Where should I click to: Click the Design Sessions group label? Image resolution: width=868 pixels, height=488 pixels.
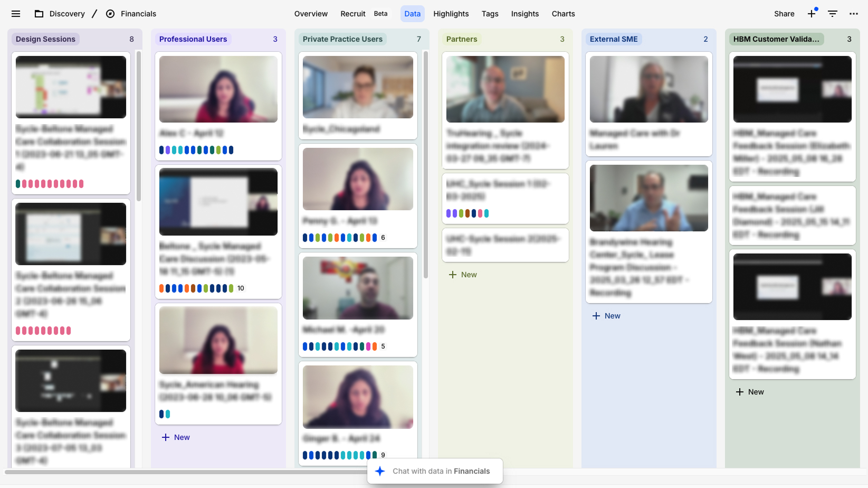pyautogui.click(x=45, y=39)
